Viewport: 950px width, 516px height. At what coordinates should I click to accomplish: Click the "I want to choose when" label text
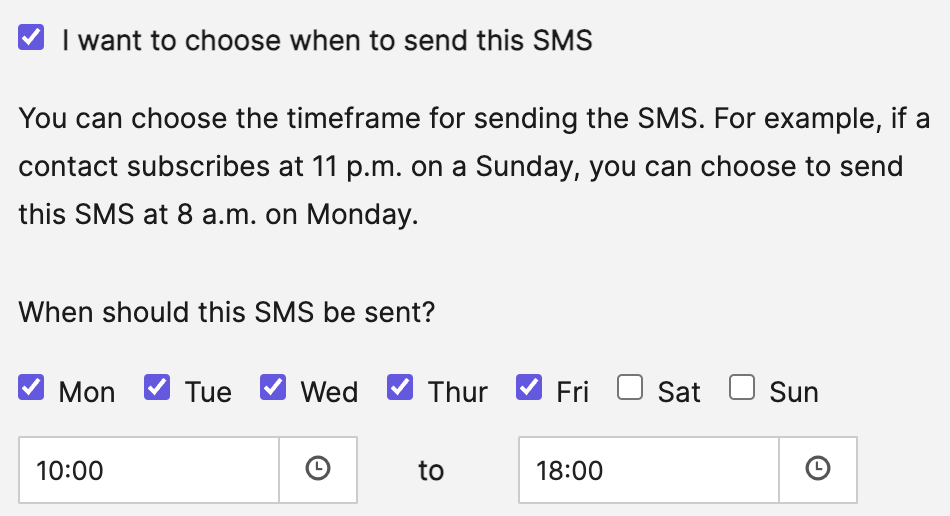pyautogui.click(x=327, y=40)
